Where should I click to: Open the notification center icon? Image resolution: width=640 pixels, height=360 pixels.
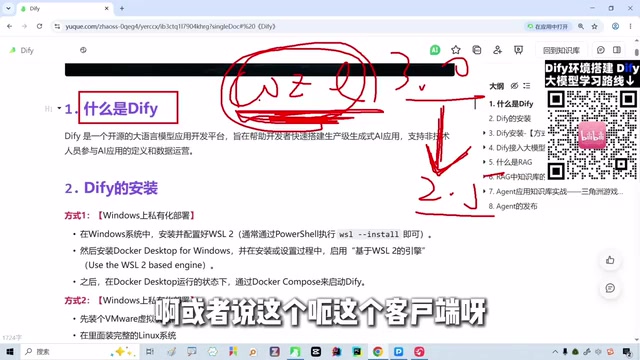[x=627, y=351]
